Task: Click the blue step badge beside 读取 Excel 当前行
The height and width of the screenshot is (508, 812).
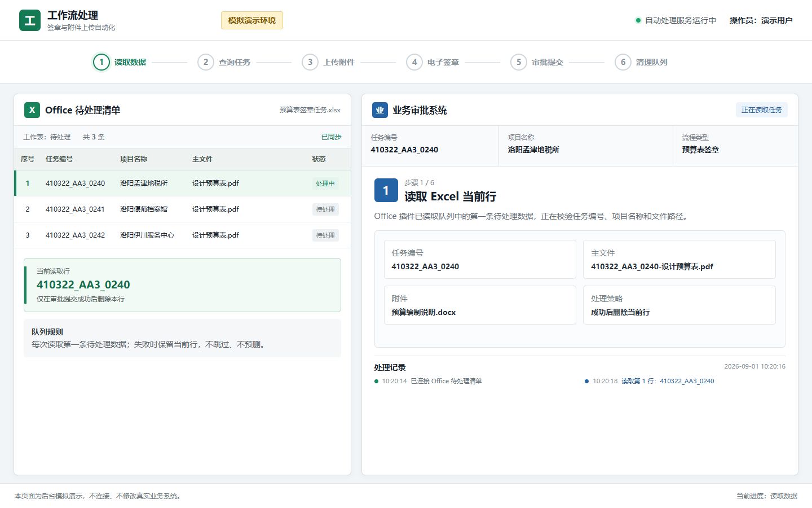Action: coord(386,190)
